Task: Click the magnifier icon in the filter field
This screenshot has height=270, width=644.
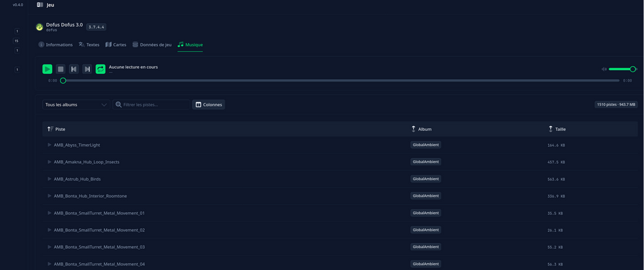Action: pyautogui.click(x=118, y=105)
